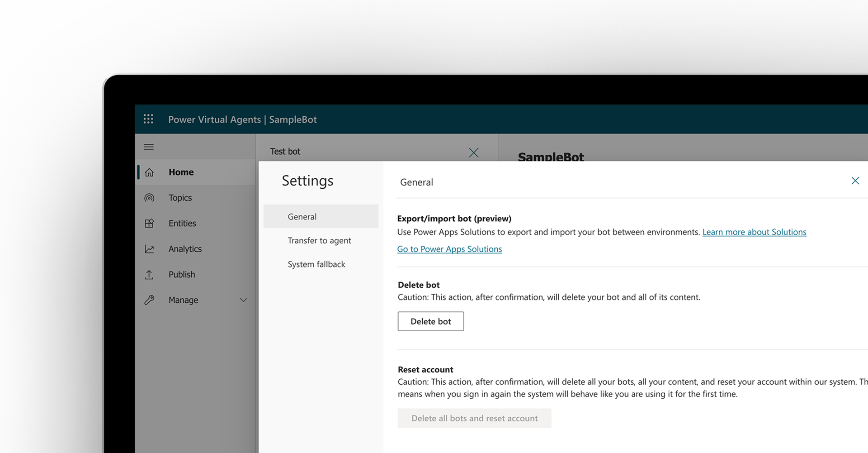Click Delete all bots and reset account
868x453 pixels.
click(474, 419)
